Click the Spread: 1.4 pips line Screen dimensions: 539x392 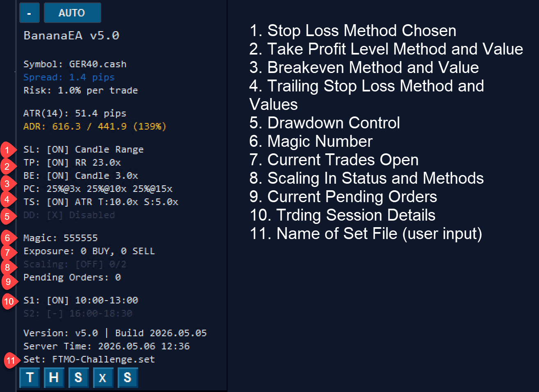coord(69,77)
